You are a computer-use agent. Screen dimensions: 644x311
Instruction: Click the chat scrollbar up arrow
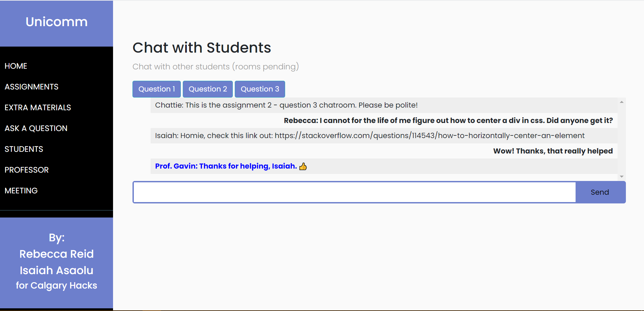tap(622, 102)
